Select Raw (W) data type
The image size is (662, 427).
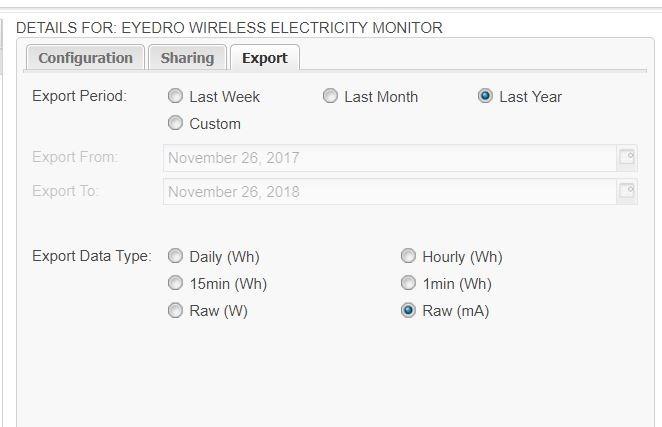pos(176,311)
